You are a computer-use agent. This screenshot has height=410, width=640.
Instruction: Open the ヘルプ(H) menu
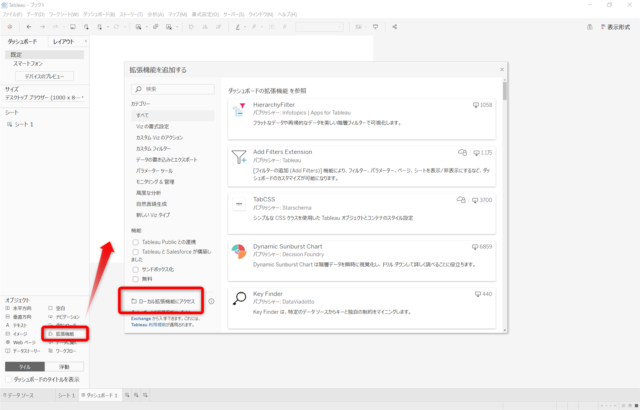287,14
